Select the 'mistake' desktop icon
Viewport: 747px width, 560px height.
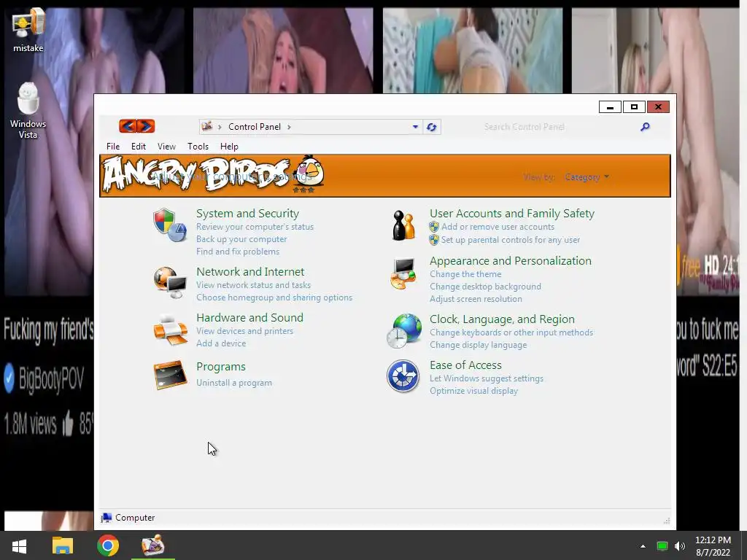[28, 30]
